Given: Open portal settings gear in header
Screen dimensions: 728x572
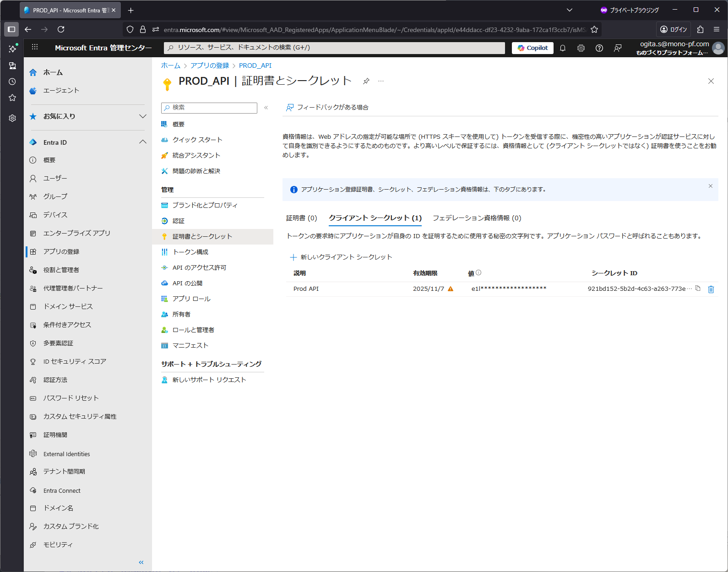Looking at the screenshot, I should pos(581,48).
